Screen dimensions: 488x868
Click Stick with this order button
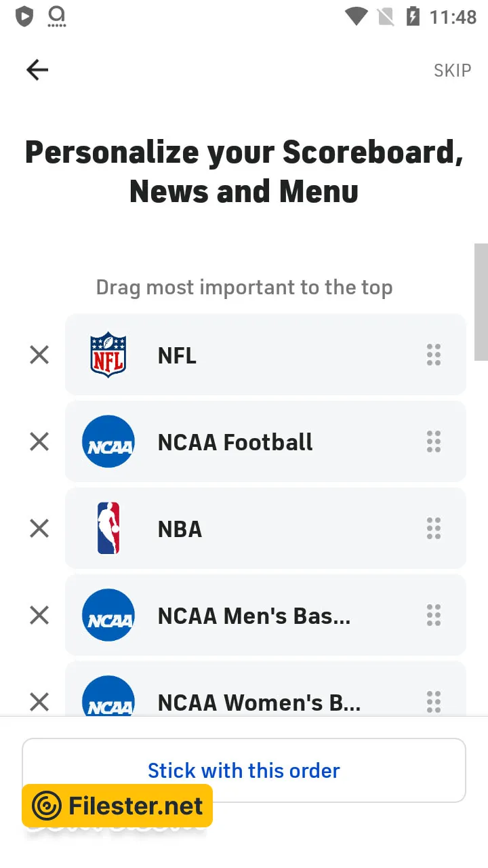(x=244, y=770)
